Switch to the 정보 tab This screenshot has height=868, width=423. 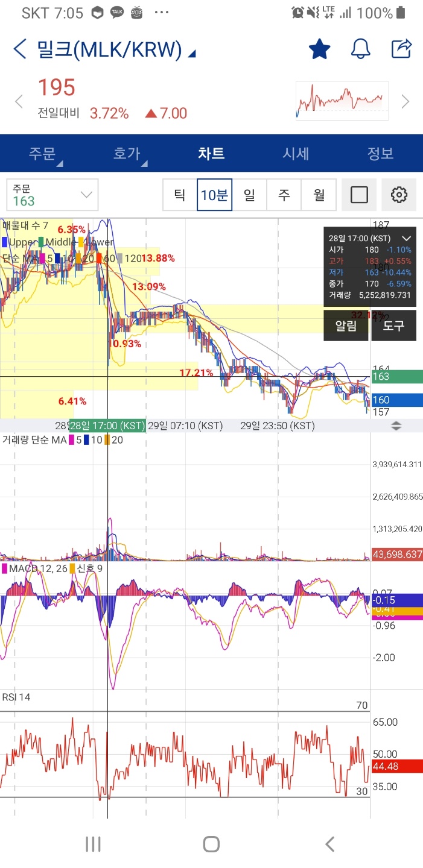click(x=380, y=153)
